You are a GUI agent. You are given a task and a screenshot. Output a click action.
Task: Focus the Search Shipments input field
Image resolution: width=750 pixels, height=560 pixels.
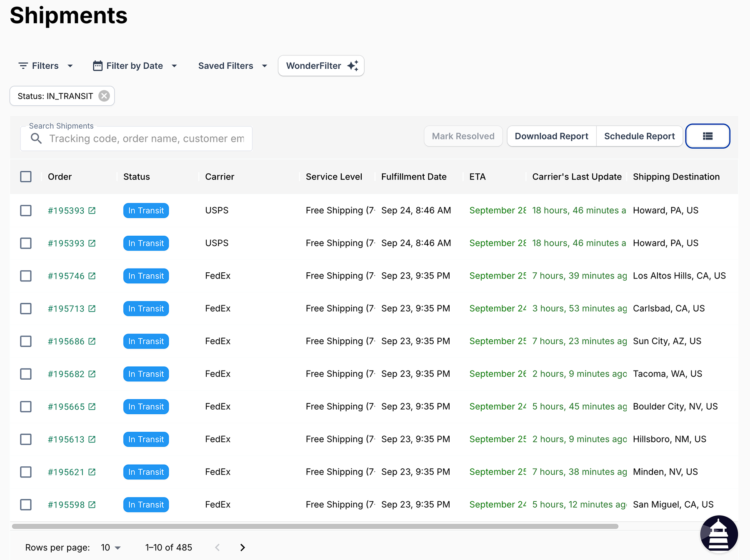coord(136,139)
